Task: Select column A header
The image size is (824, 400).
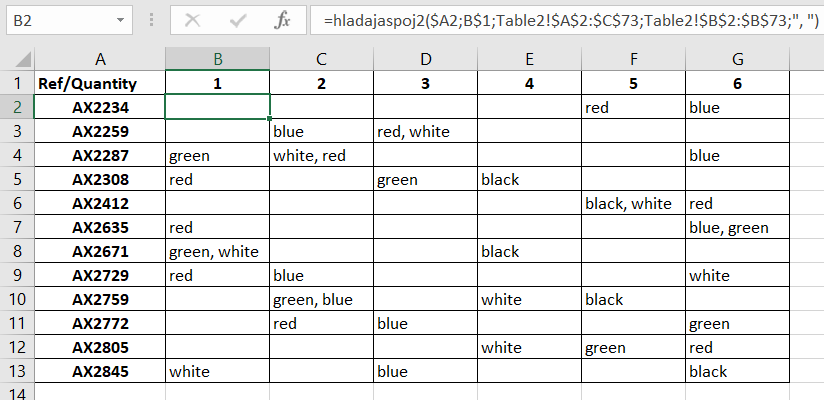Action: coord(99,58)
